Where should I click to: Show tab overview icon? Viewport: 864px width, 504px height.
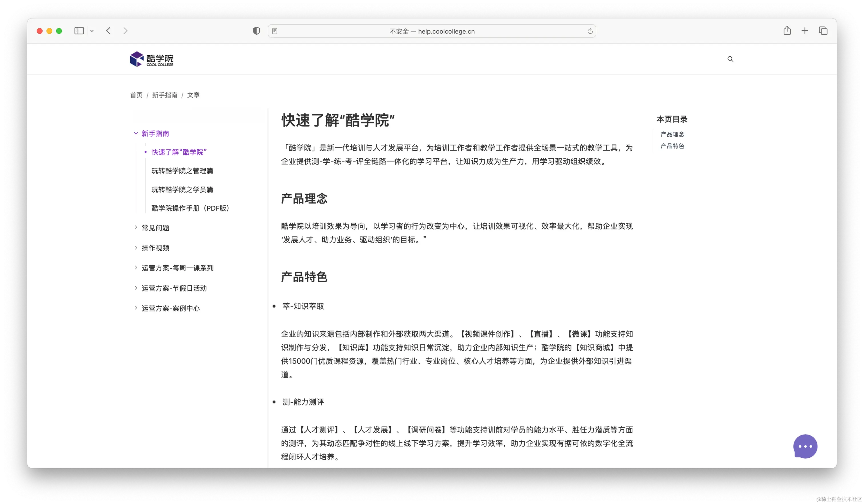click(x=823, y=31)
